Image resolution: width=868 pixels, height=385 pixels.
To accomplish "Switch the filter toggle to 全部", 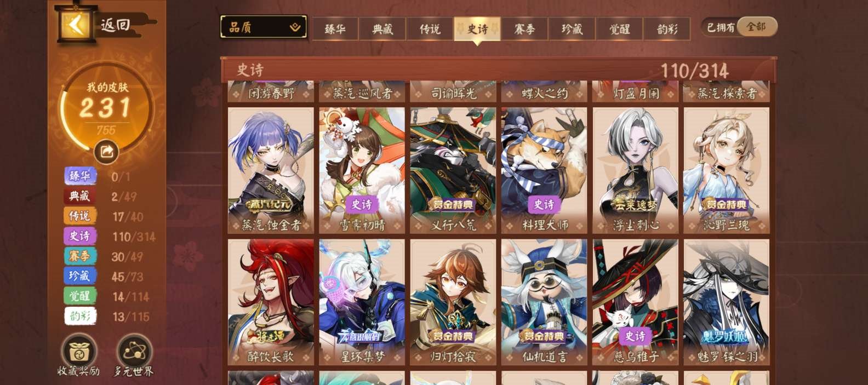I will coord(757,27).
